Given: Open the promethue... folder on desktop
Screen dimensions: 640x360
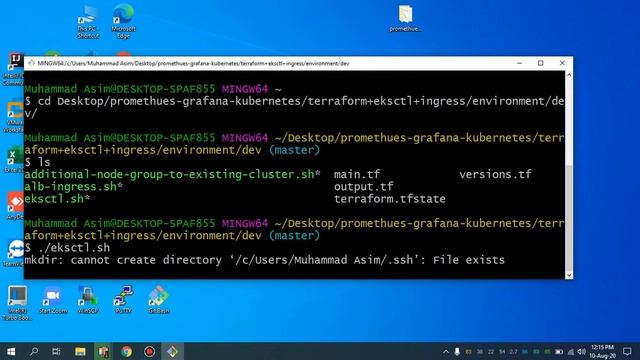Looking at the screenshot, I should pos(405,18).
